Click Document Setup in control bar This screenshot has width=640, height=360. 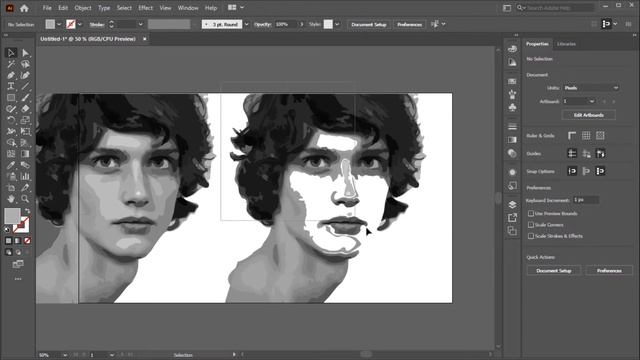[369, 24]
